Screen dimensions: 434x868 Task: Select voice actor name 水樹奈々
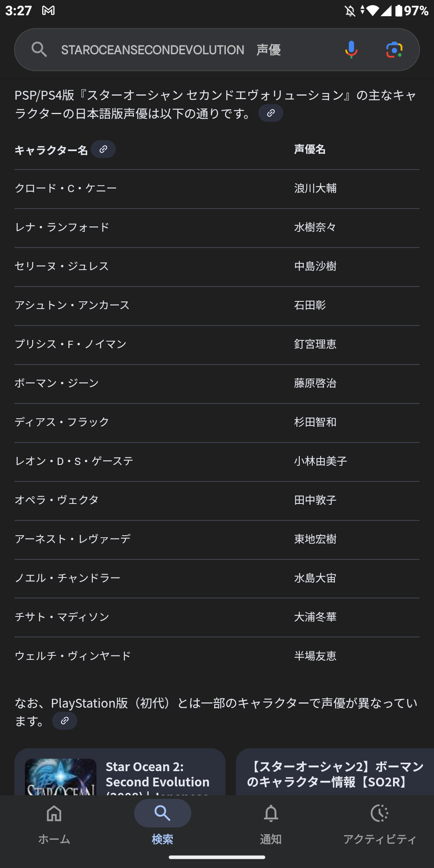(x=315, y=227)
